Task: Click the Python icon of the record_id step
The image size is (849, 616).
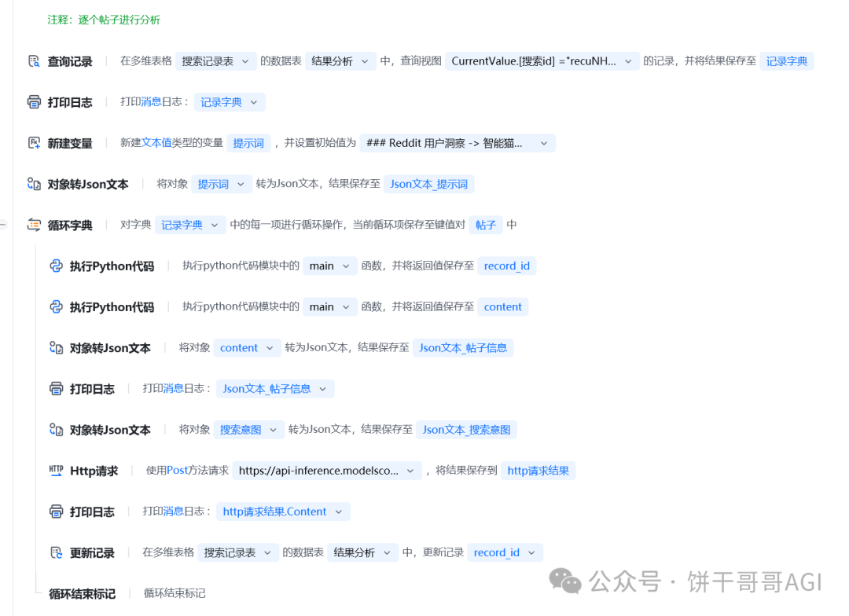Action: [57, 266]
